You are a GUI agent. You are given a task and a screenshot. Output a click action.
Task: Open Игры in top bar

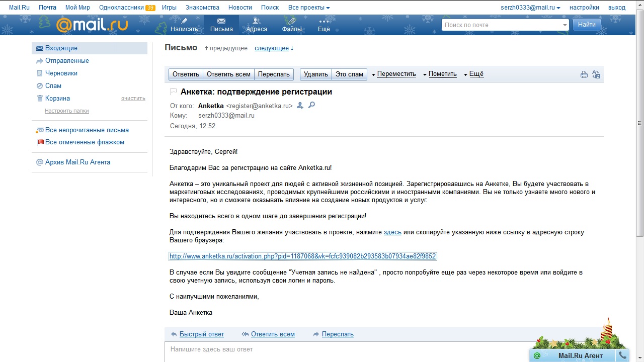pos(169,8)
